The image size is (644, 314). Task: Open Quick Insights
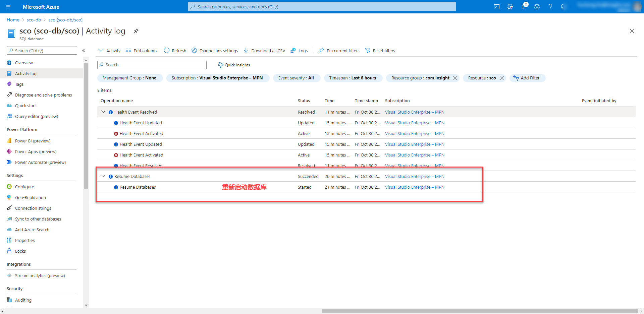pyautogui.click(x=234, y=65)
